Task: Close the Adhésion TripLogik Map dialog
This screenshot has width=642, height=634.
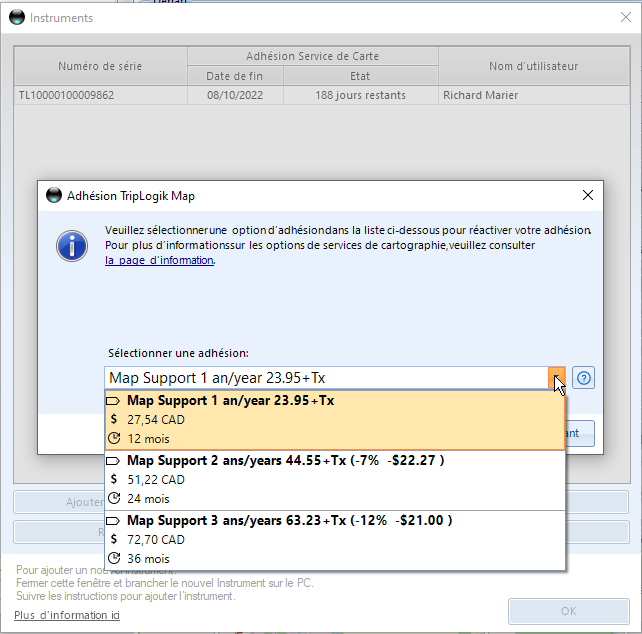Action: (x=588, y=195)
